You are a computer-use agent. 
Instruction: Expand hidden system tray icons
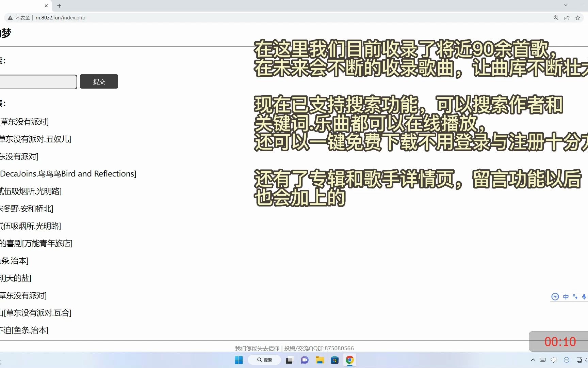533,360
